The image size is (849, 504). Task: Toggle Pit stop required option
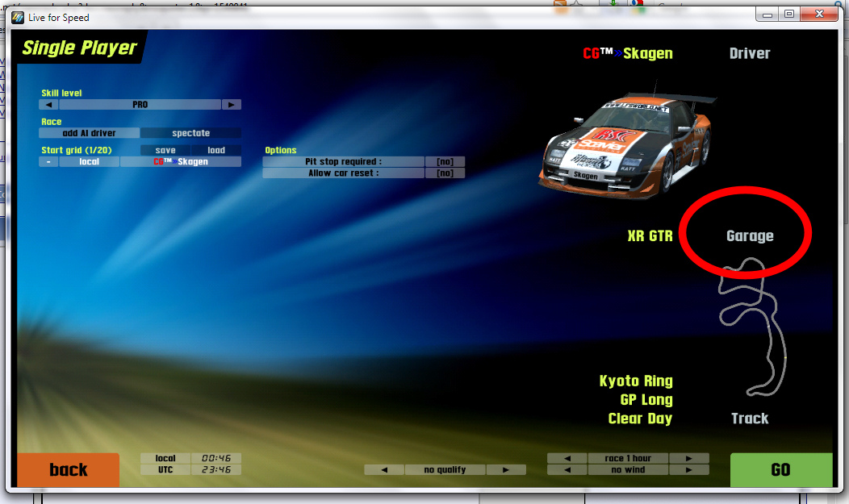pyautogui.click(x=445, y=162)
